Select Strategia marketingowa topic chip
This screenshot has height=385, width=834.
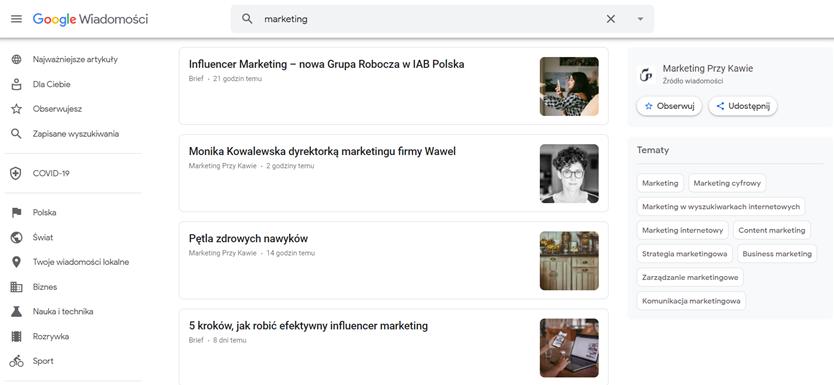click(685, 254)
